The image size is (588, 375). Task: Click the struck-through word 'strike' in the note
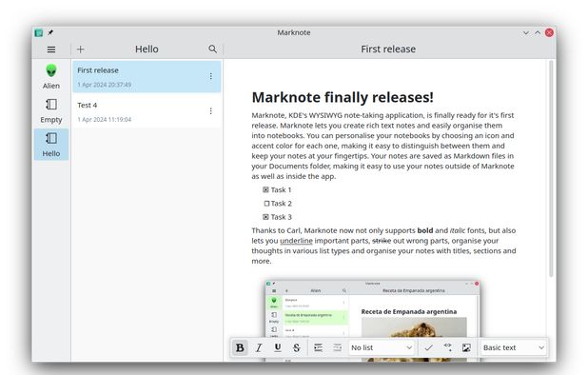pyautogui.click(x=382, y=241)
